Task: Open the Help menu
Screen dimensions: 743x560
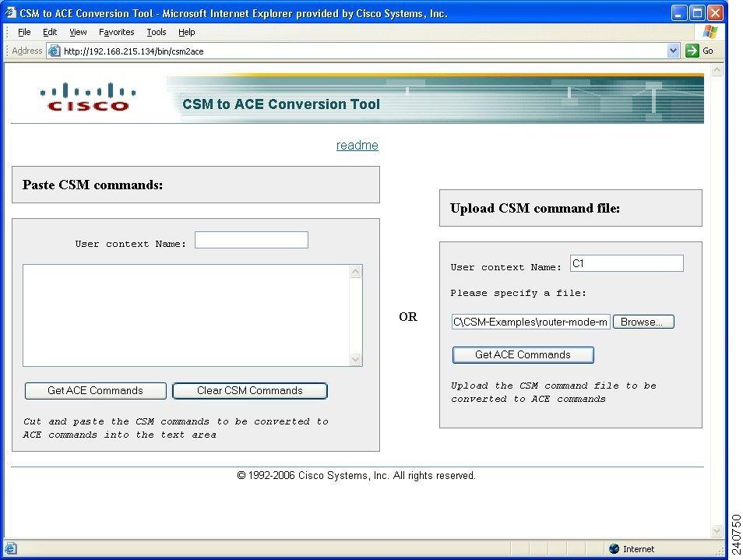Action: 186,32
